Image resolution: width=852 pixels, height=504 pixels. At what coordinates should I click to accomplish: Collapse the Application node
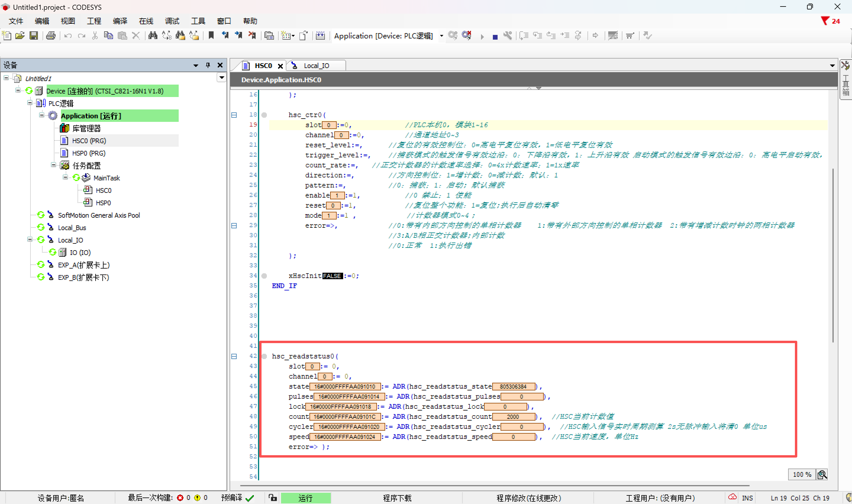pyautogui.click(x=42, y=115)
